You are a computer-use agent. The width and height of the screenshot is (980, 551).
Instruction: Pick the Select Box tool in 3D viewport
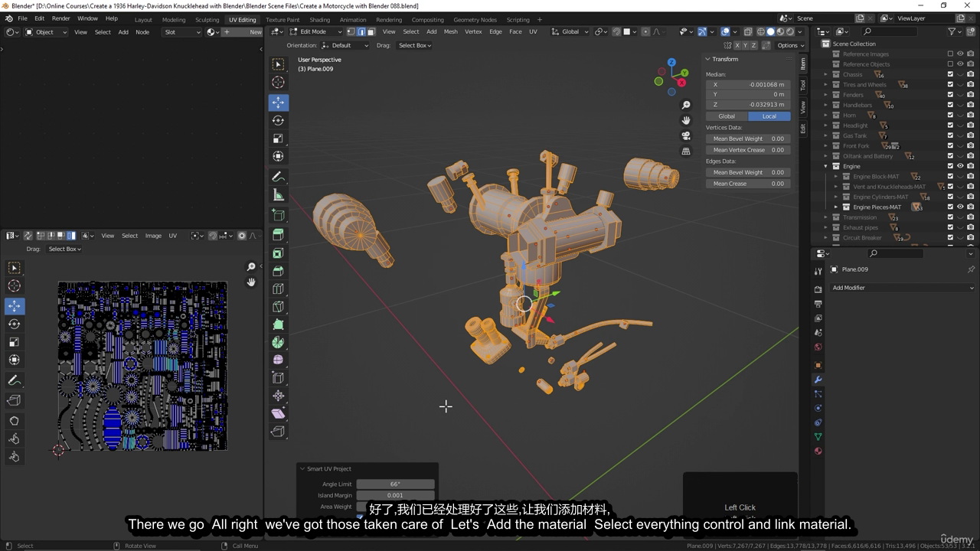coord(278,64)
